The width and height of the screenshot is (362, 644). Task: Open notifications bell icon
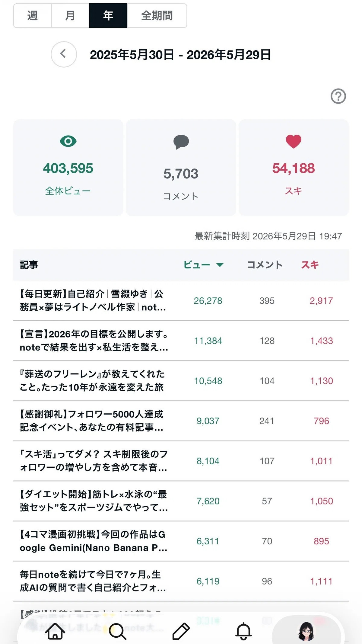(243, 631)
